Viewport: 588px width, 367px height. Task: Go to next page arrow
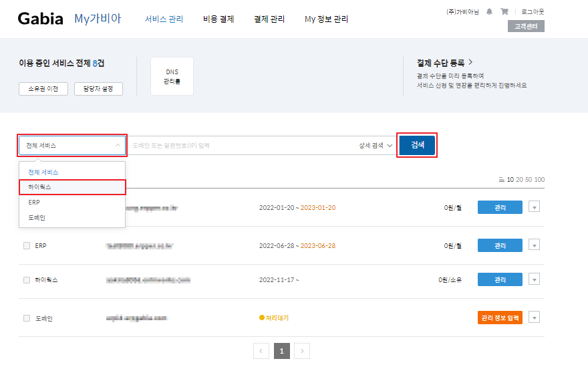point(302,351)
